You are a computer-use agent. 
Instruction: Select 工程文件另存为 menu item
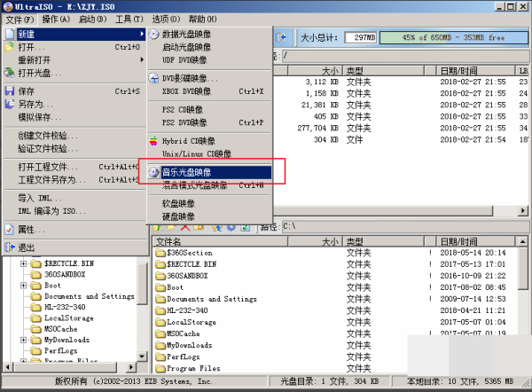[x=74, y=179]
